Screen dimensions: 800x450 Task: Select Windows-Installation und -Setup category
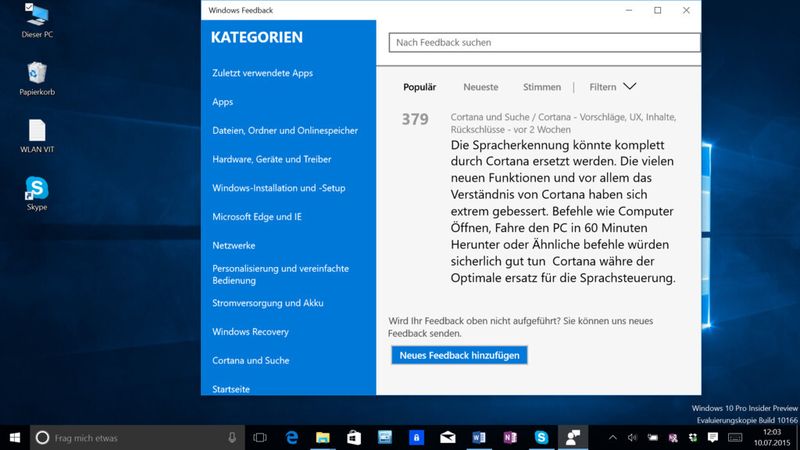click(x=279, y=188)
